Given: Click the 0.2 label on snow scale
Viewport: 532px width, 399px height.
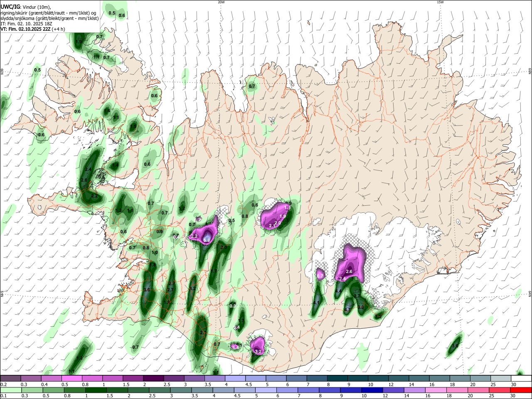Looking at the screenshot, I should pyautogui.click(x=4, y=385).
